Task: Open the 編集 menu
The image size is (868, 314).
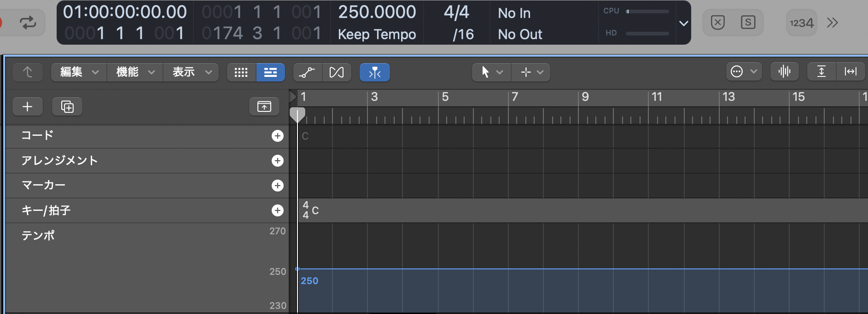Action: tap(79, 72)
